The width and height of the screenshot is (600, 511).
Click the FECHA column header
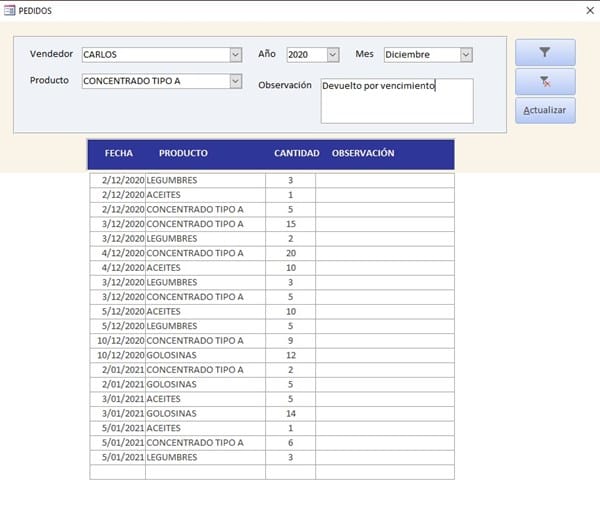click(118, 154)
